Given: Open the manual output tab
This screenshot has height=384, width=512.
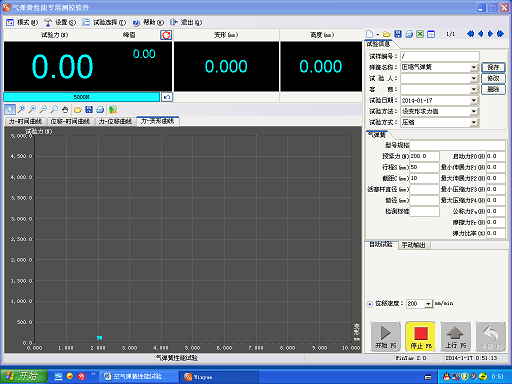Looking at the screenshot, I should click(x=413, y=245).
